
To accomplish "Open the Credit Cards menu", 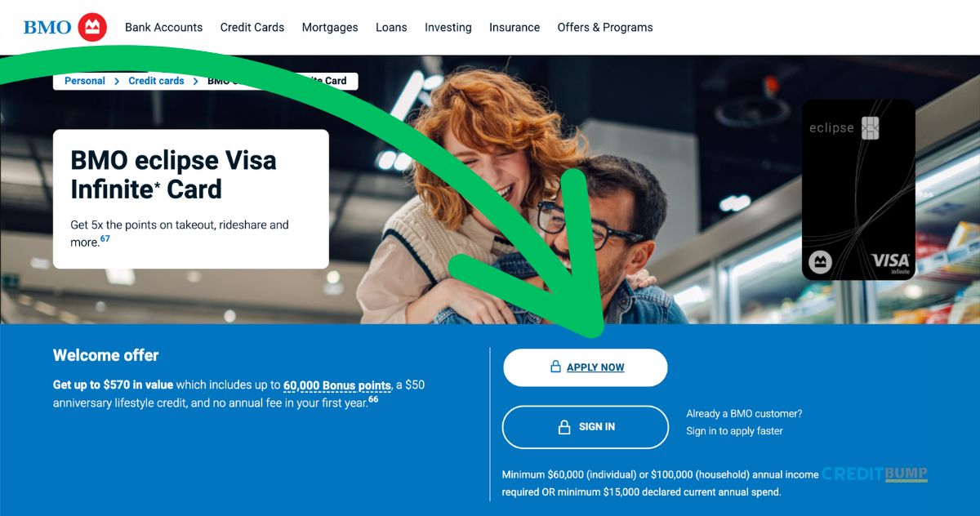I will (x=252, y=27).
